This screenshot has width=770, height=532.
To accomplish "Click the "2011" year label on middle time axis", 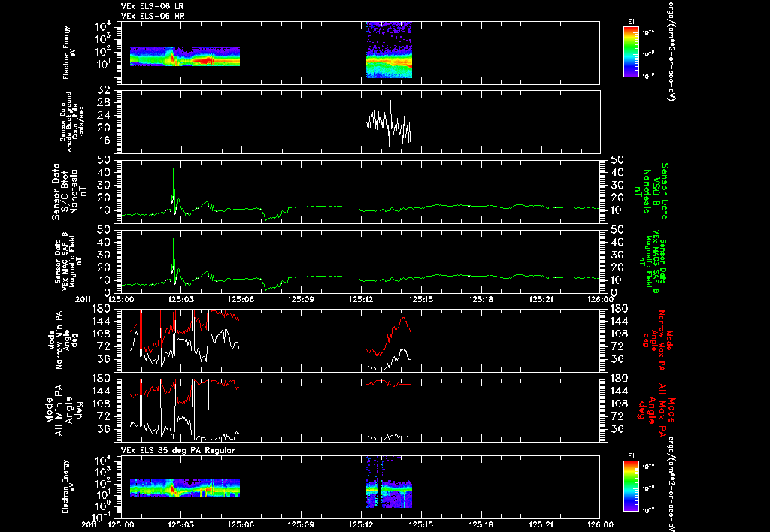I will [83, 299].
